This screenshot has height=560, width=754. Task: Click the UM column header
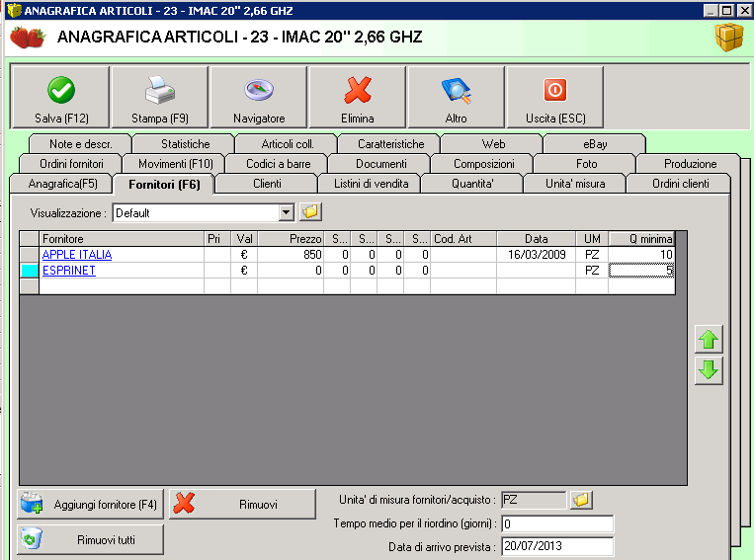click(592, 239)
